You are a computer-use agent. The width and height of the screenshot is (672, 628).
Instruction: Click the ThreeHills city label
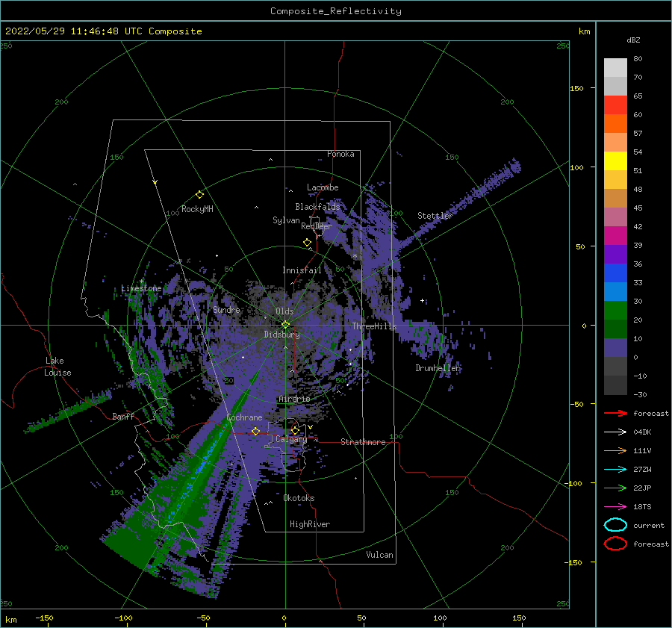[374, 326]
